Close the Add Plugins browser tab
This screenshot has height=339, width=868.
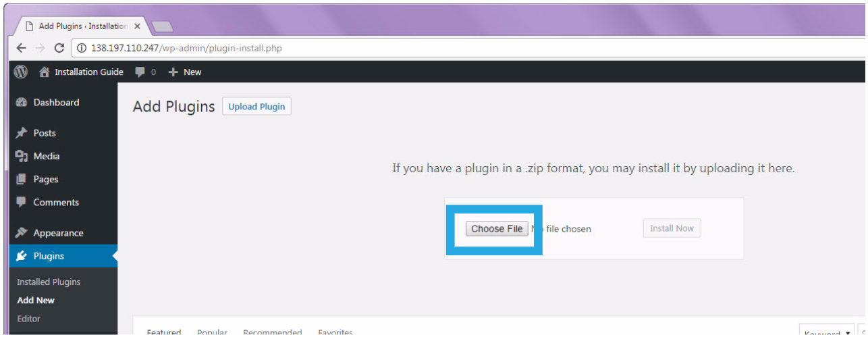point(137,26)
